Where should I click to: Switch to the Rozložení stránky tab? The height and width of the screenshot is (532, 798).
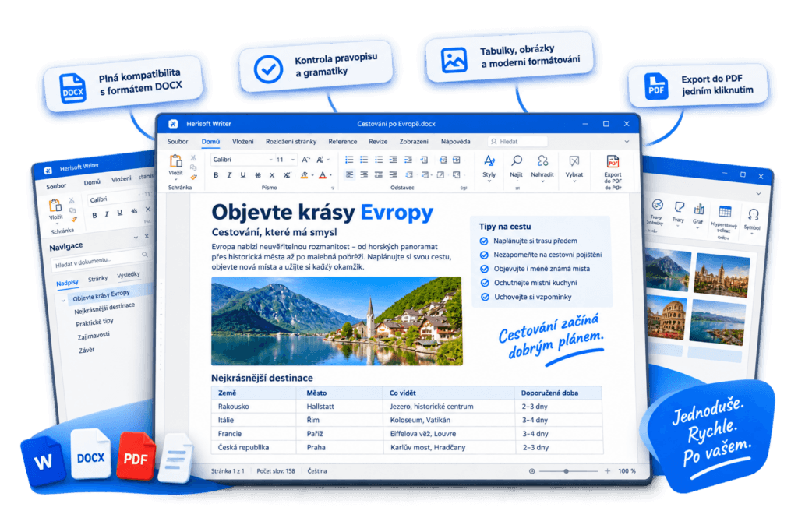click(291, 142)
